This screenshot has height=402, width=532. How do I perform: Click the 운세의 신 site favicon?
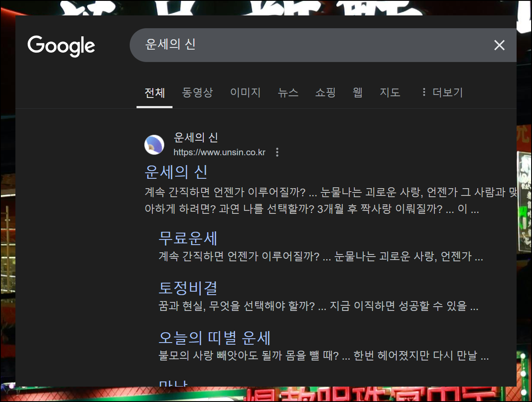tap(155, 145)
